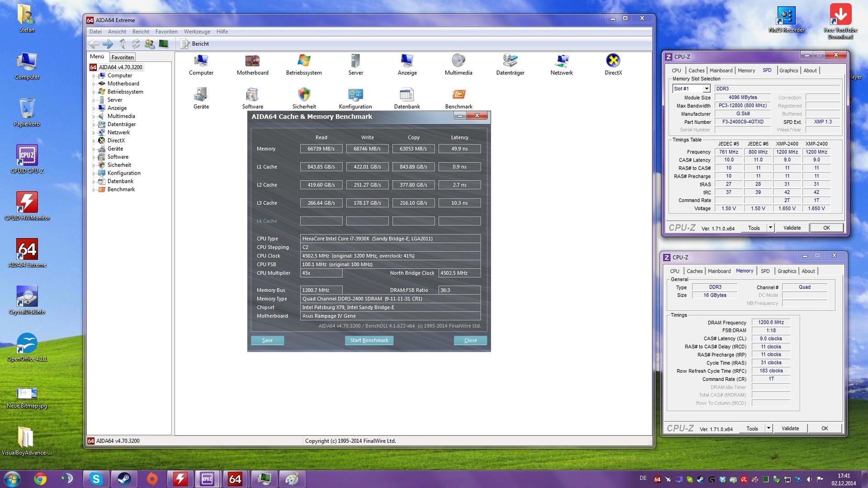Open the Datei menu

pyautogui.click(x=95, y=32)
